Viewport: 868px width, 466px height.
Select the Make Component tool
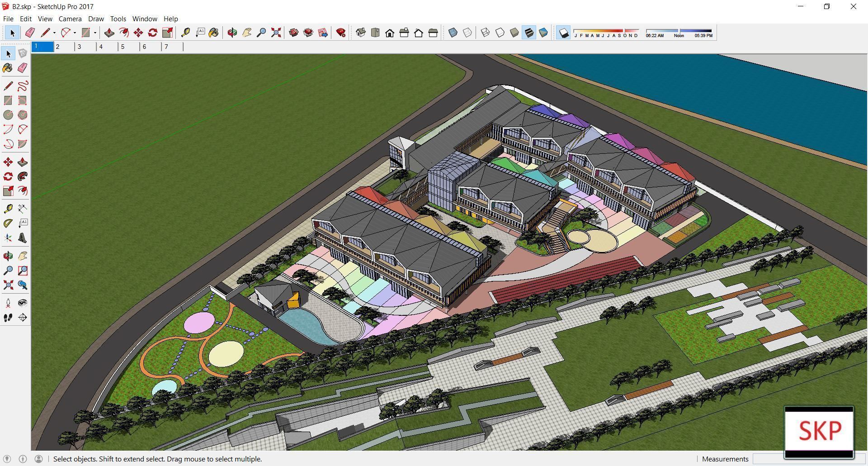coord(23,53)
